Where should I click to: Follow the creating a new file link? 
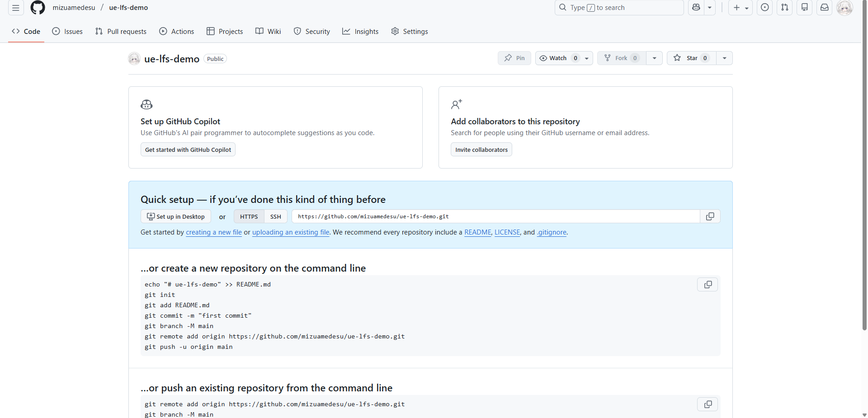click(x=213, y=232)
